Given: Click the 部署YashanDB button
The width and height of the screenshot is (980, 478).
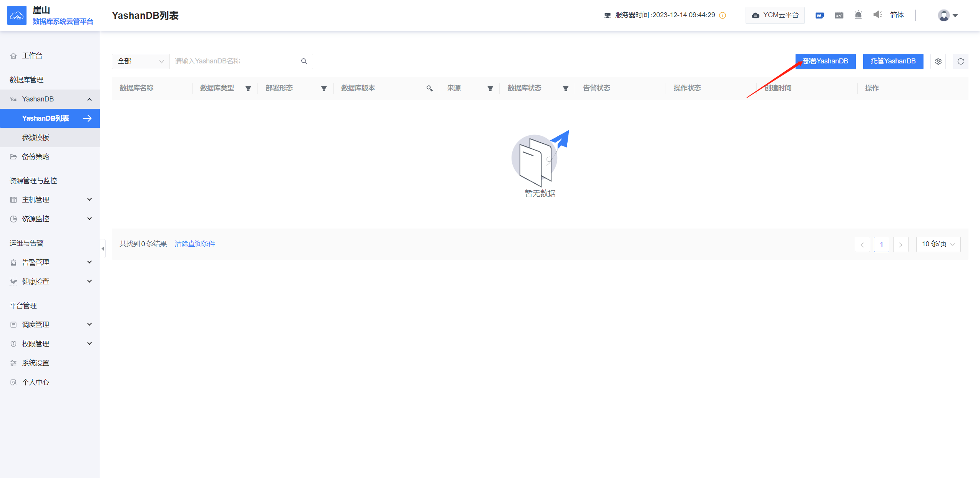Looking at the screenshot, I should coord(825,61).
